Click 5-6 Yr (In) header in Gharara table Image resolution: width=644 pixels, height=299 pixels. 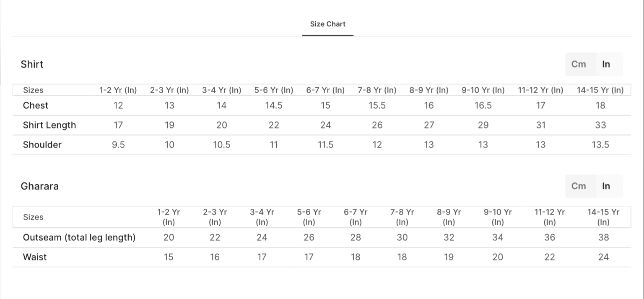click(309, 217)
